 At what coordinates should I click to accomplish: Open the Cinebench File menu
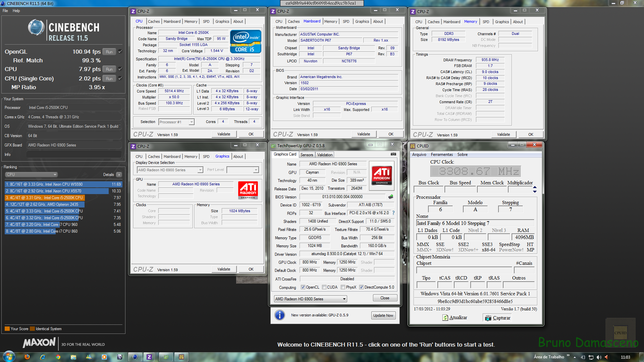click(5, 11)
